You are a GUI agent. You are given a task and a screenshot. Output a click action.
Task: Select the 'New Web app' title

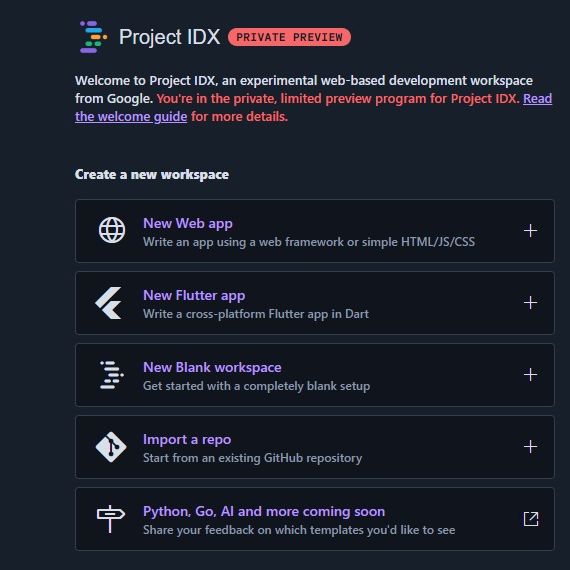click(188, 224)
